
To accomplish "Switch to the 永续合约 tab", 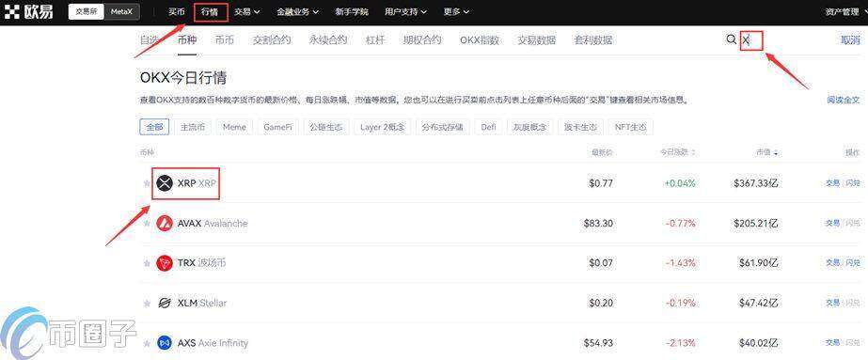I will (328, 39).
